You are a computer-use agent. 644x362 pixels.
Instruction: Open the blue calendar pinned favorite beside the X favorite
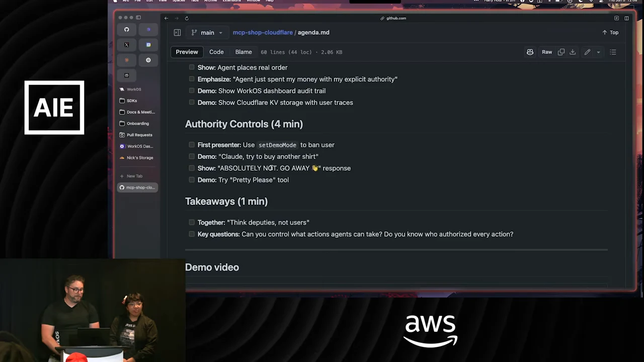148,45
